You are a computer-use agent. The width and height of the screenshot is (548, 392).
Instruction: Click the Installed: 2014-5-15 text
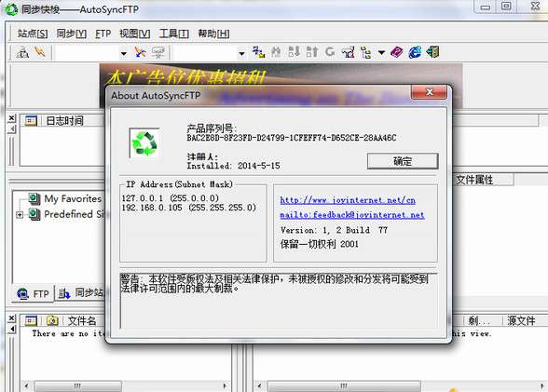click(x=233, y=166)
